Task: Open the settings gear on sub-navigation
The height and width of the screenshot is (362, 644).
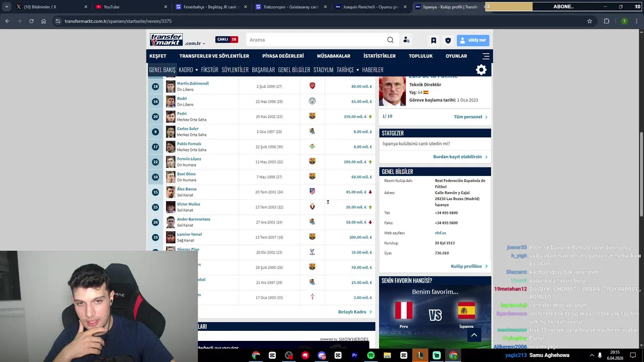Action: click(x=481, y=70)
